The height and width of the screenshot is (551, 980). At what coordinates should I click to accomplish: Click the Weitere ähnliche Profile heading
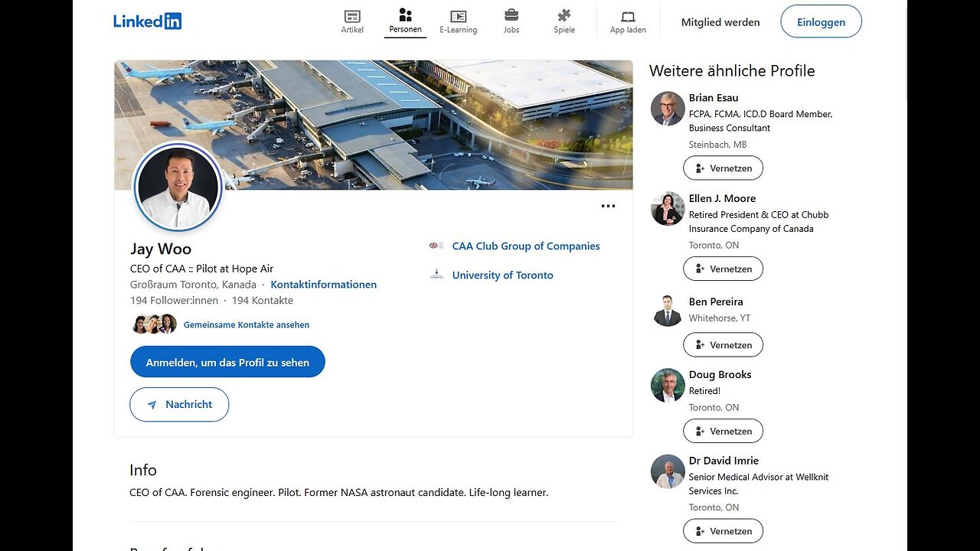[x=732, y=70]
